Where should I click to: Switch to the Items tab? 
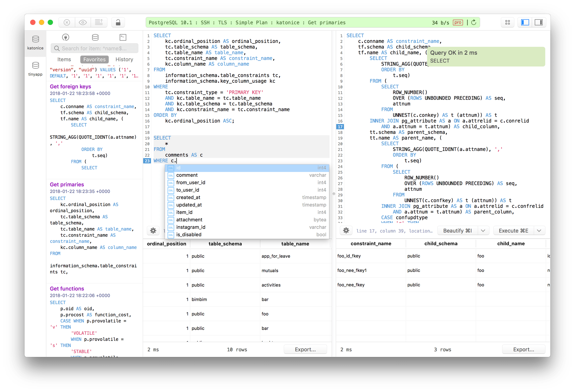pyautogui.click(x=64, y=59)
